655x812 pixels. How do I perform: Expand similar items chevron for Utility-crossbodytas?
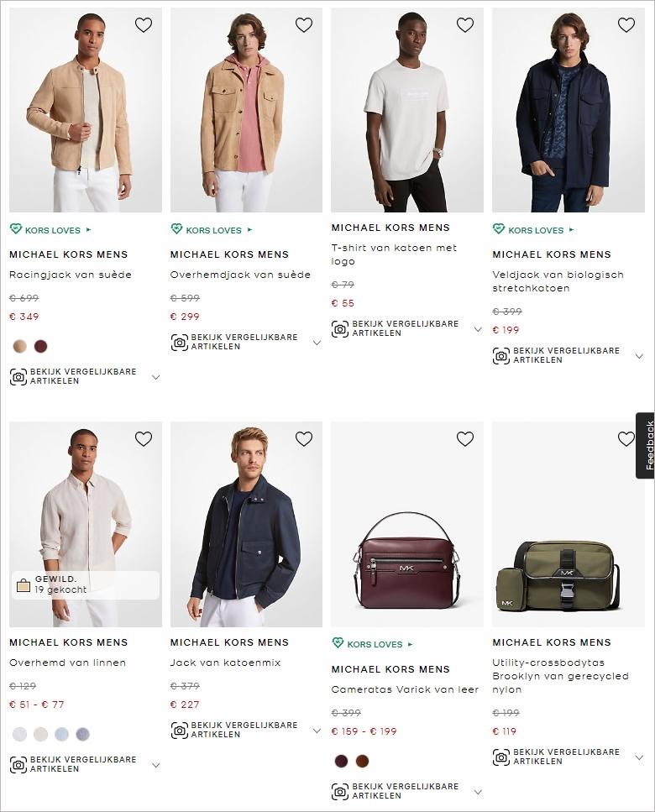639,757
